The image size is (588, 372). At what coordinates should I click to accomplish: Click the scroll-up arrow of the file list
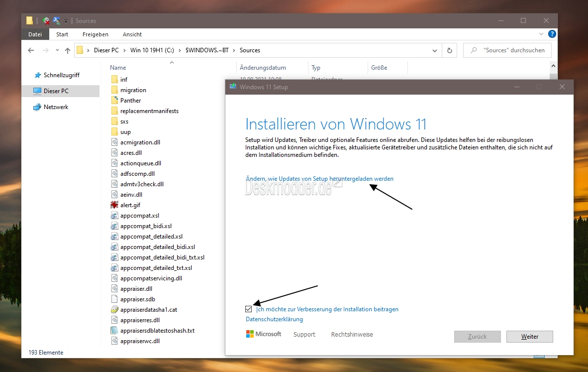[553, 66]
